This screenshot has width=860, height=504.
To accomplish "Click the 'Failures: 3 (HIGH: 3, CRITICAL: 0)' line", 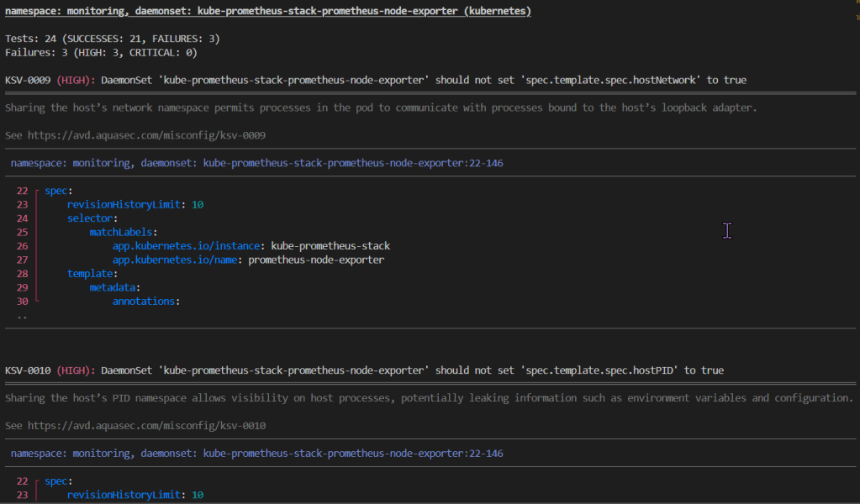I will [101, 53].
